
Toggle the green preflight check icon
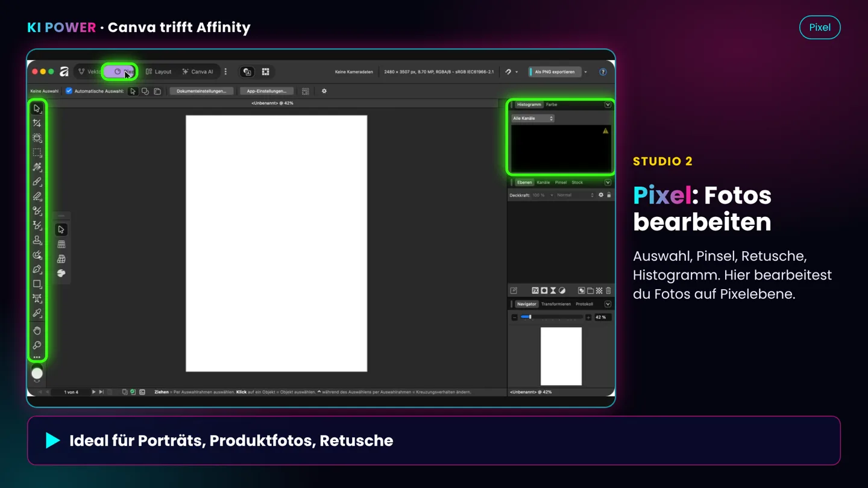click(133, 392)
